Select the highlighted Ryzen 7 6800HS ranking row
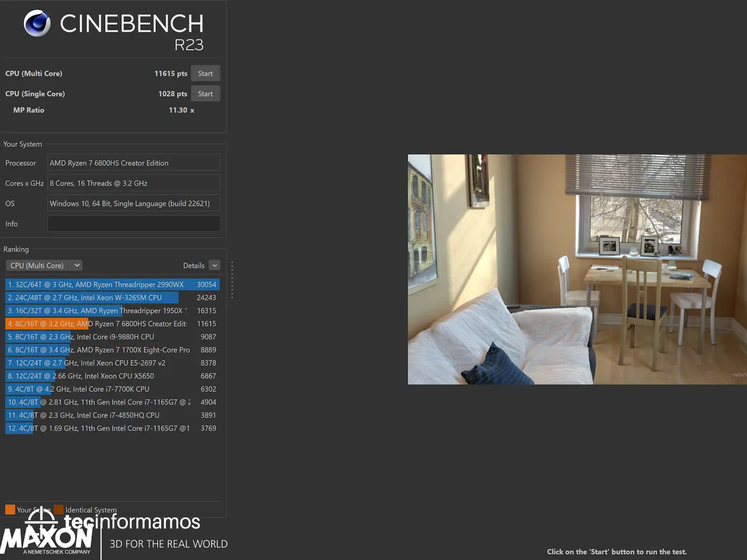This screenshot has width=747, height=560. (112, 324)
